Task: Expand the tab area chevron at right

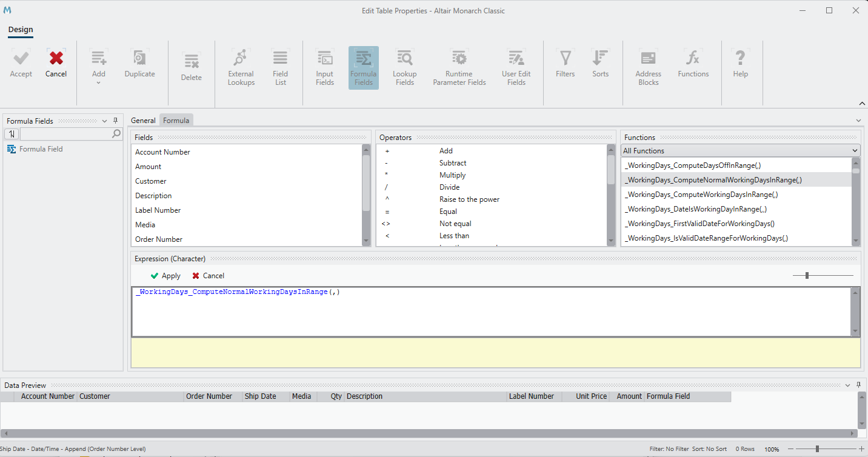Action: coord(858,121)
